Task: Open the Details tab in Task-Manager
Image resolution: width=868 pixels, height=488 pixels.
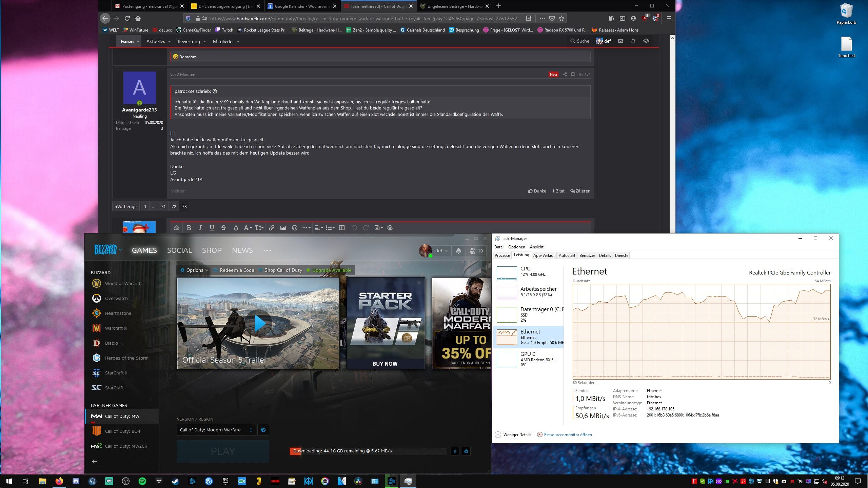Action: tap(605, 256)
